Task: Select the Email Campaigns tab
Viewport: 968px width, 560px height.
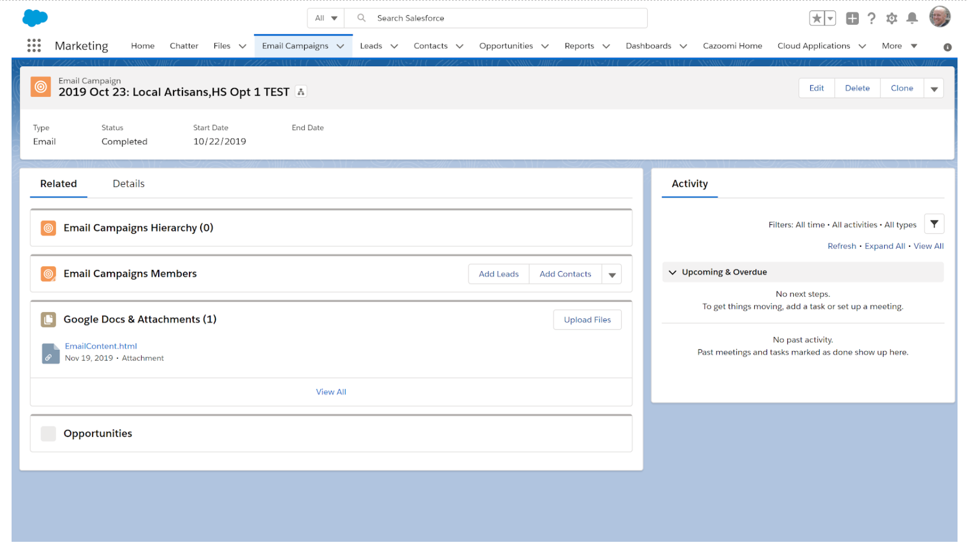Action: tap(295, 46)
